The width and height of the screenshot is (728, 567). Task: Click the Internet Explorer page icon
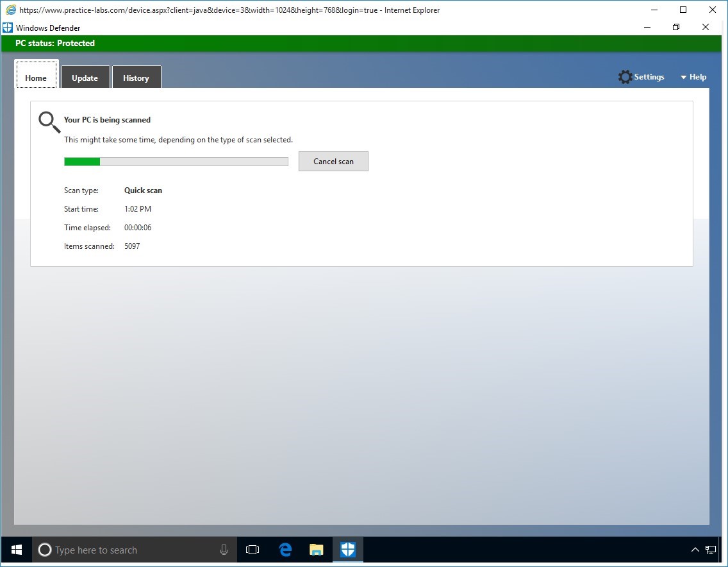[10, 10]
